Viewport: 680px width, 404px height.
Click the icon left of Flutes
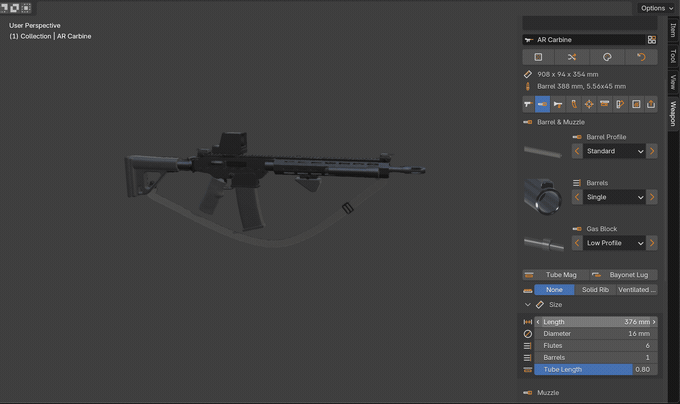528,346
